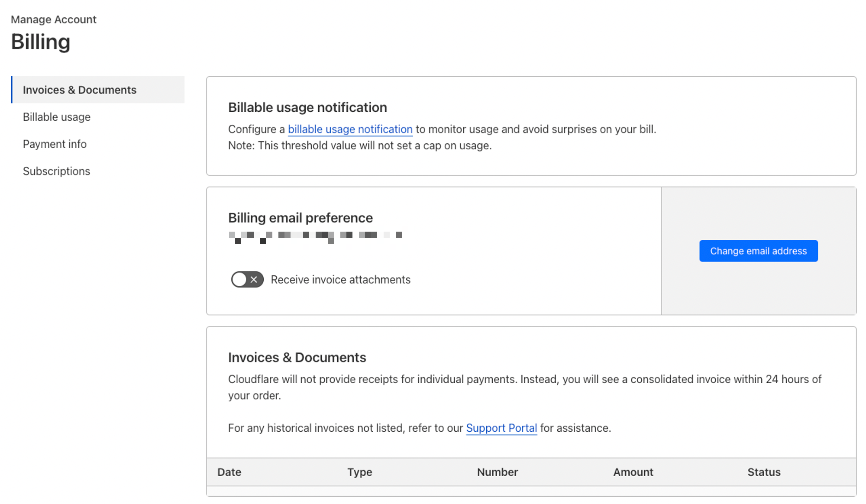866x504 pixels.
Task: Click the Invoices & Documents card heading
Action: pyautogui.click(x=297, y=357)
